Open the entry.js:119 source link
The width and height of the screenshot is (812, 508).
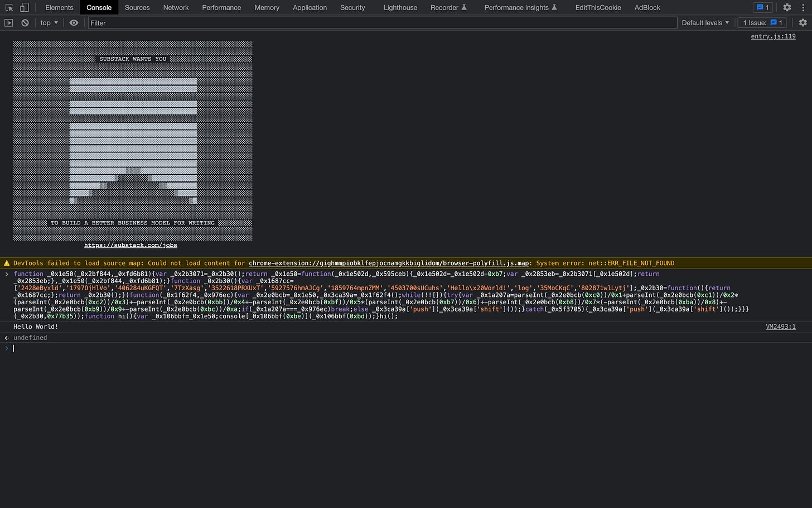(772, 36)
